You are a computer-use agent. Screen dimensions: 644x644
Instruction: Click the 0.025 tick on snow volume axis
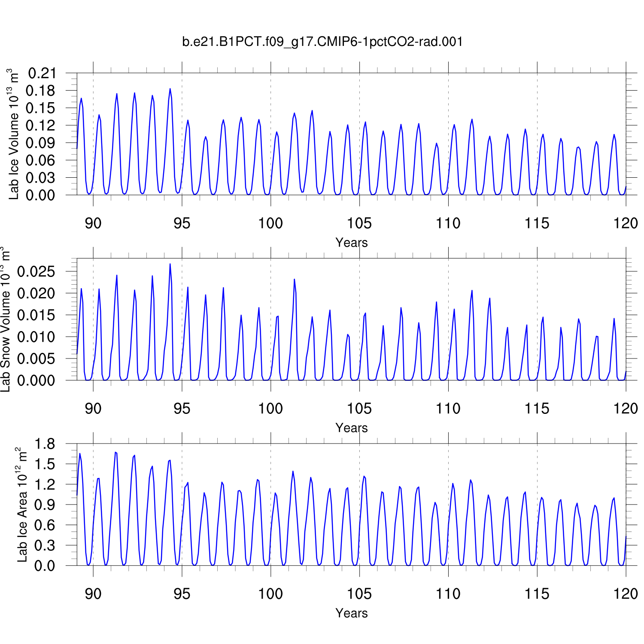(36, 271)
